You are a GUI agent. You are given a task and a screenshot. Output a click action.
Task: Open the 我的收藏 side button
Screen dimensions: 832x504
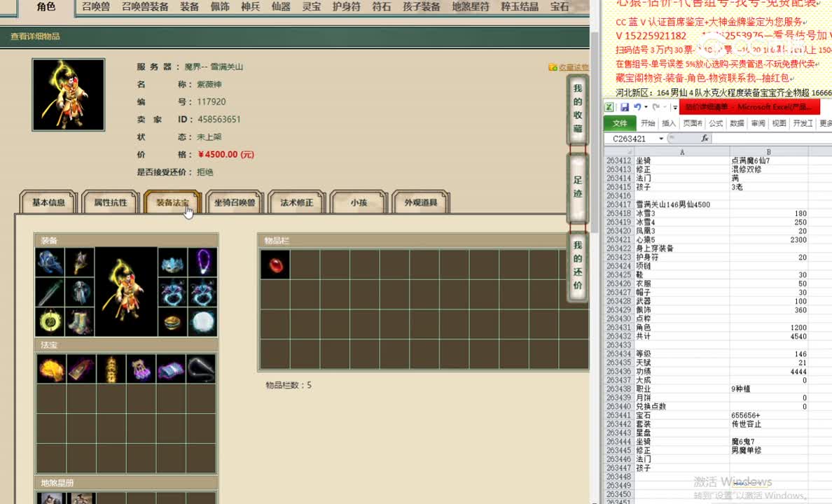(577, 108)
